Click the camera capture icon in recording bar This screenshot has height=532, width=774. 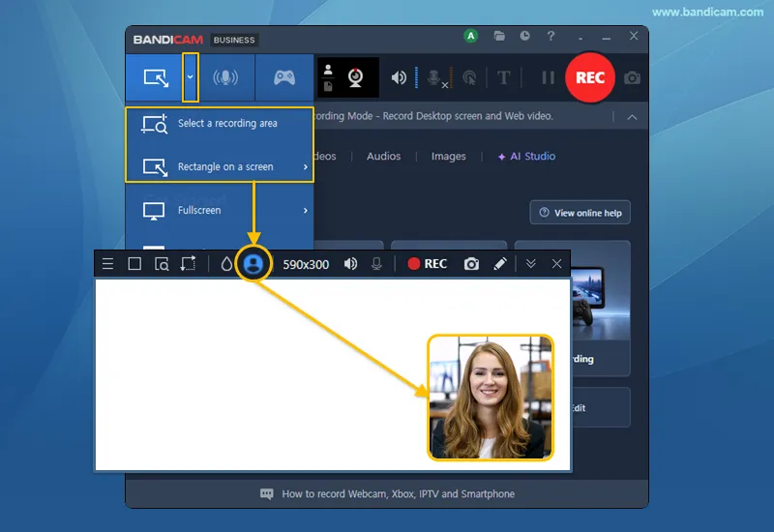click(x=471, y=264)
